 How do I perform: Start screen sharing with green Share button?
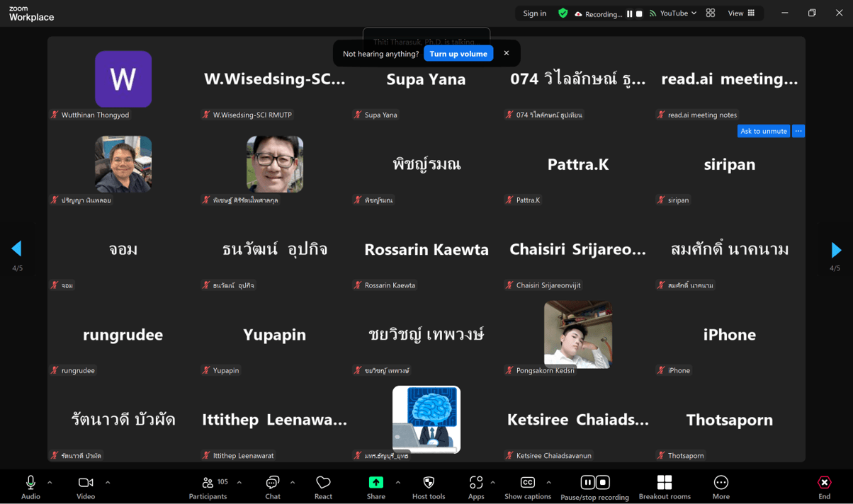[376, 487]
